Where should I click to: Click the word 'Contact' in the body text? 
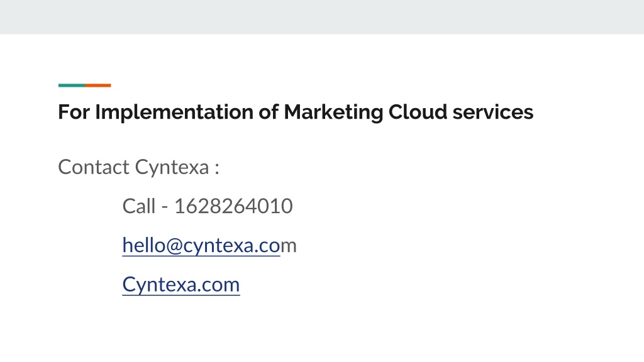click(x=94, y=167)
